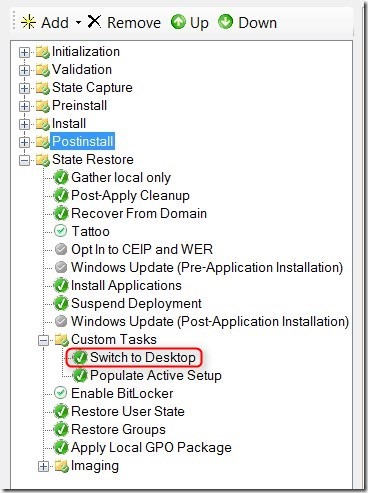Screen dimensions: 368x493
Task: Click gray disabled icon beside Opt In to CEIP
Action: pos(61,249)
